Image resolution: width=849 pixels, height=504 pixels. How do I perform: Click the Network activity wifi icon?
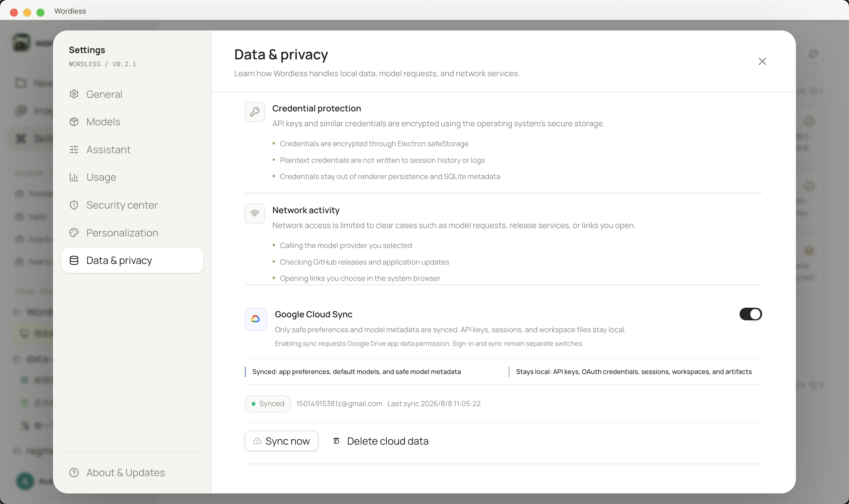255,214
